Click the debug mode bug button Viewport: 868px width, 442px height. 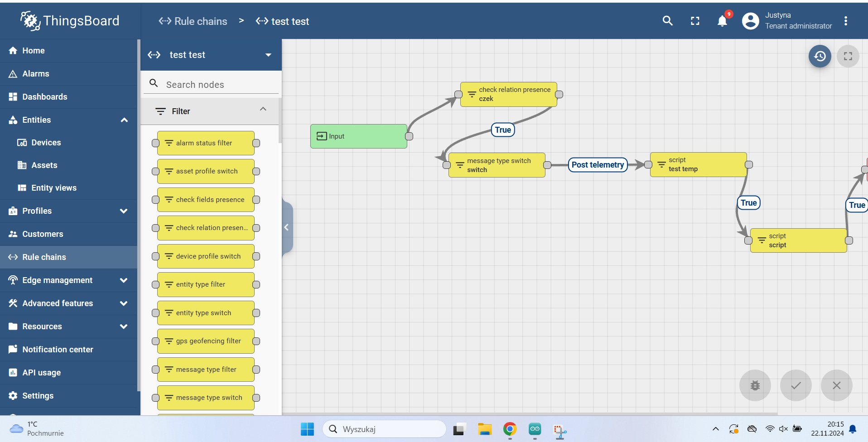click(755, 385)
